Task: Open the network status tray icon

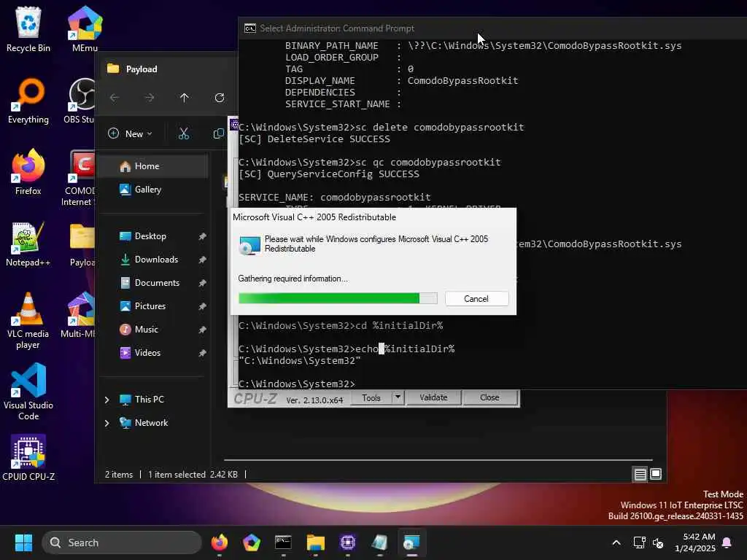Action: click(x=639, y=542)
